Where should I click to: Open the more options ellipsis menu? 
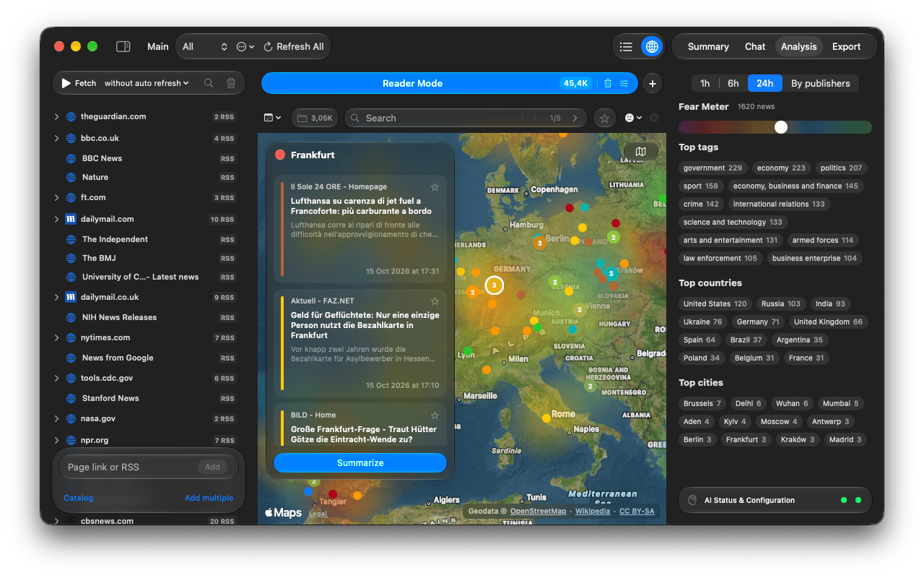[x=245, y=46]
